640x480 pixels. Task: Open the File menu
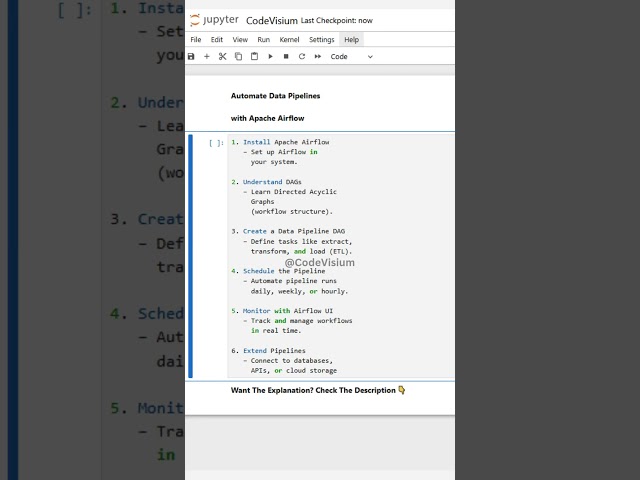tap(196, 40)
